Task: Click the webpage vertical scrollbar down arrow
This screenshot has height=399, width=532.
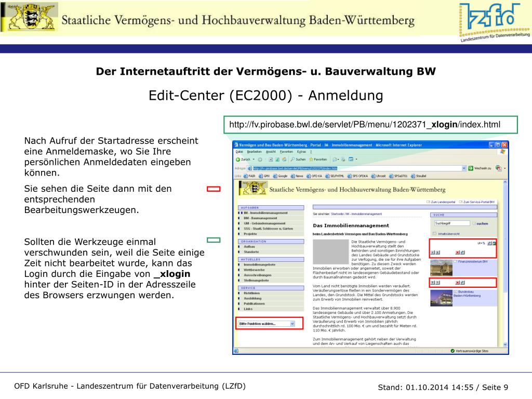Action: (x=505, y=344)
